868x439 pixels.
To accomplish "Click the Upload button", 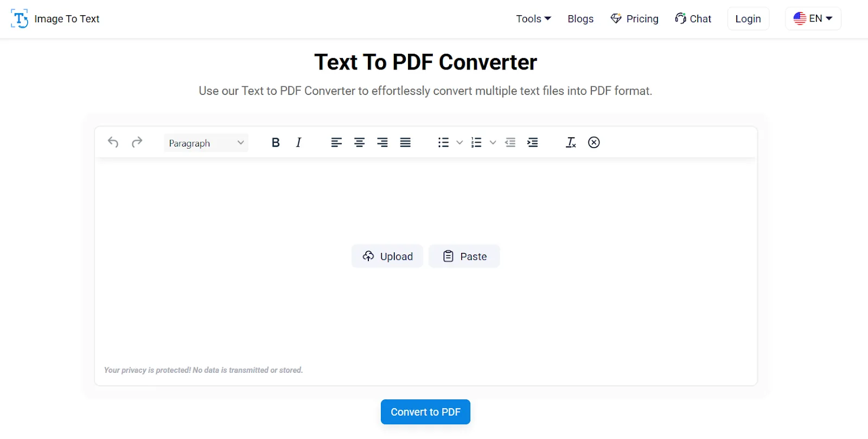I will click(x=387, y=256).
